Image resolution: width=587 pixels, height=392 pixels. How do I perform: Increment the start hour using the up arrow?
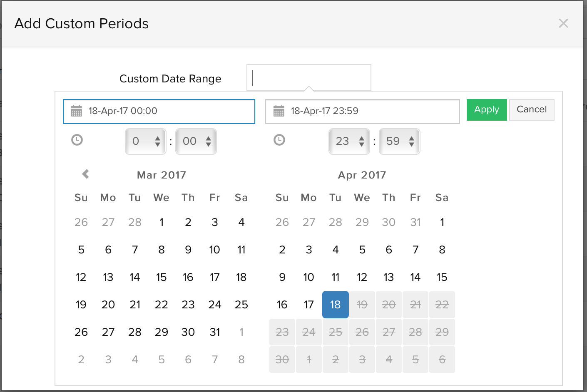coord(158,138)
